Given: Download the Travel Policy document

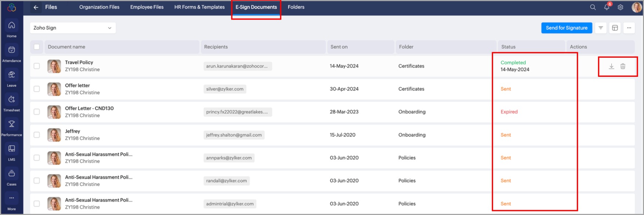Looking at the screenshot, I should coord(611,67).
